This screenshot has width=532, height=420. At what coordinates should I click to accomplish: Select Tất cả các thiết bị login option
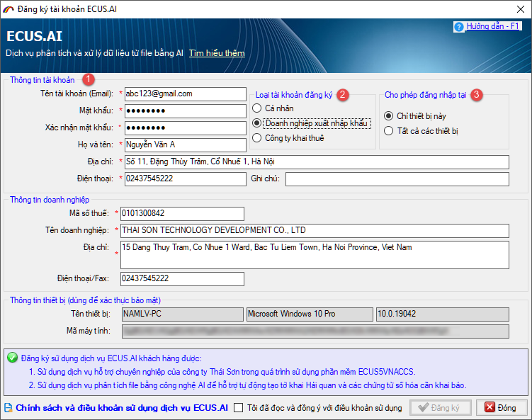coord(388,130)
